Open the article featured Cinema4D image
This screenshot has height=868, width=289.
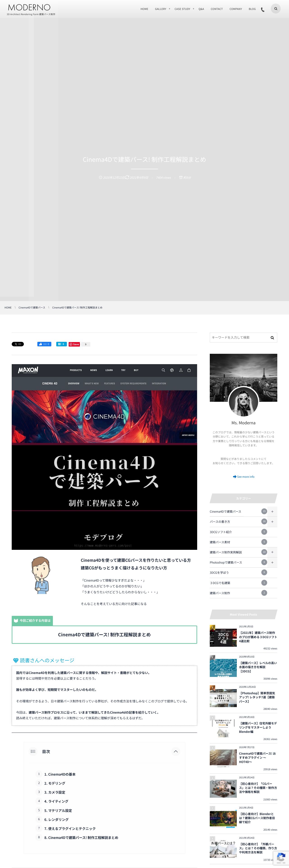click(104, 457)
